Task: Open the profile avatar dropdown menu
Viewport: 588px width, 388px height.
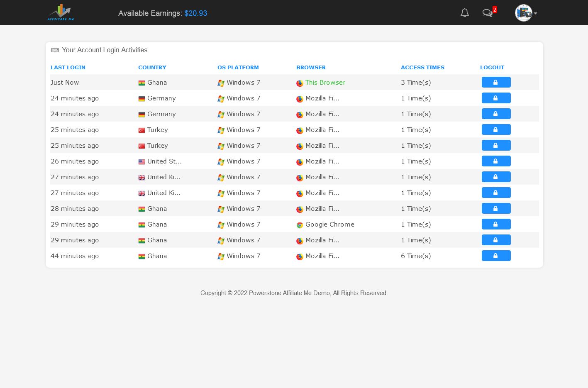Action: 526,13
